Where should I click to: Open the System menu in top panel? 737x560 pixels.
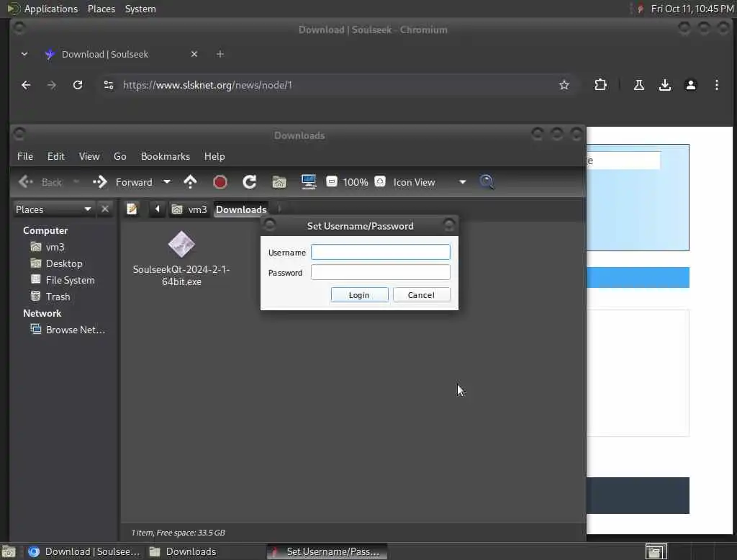(140, 9)
